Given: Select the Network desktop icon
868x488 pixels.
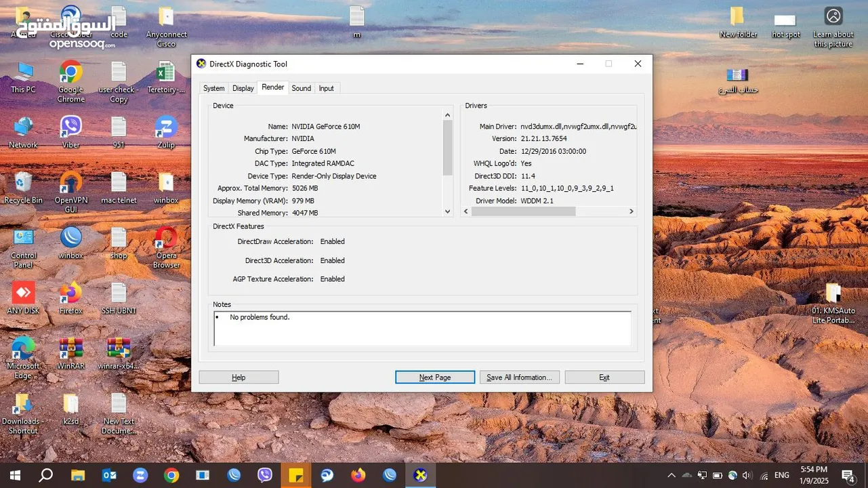Looking at the screenshot, I should [23, 132].
